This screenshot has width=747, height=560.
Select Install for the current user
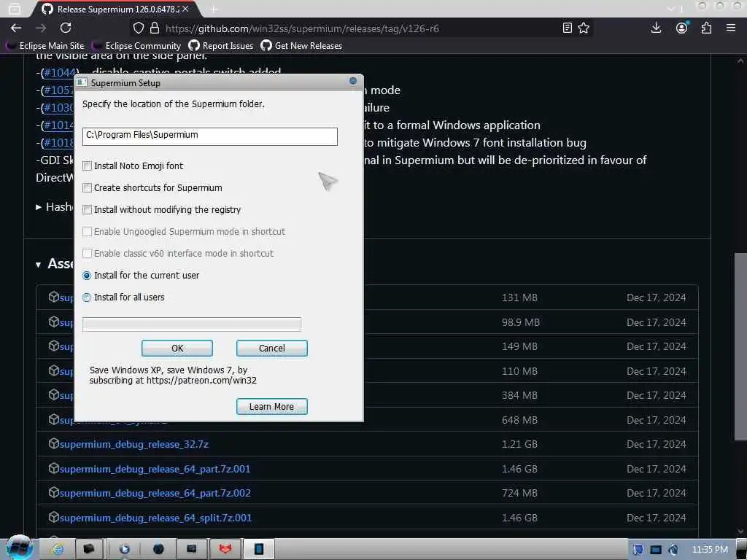coord(87,275)
